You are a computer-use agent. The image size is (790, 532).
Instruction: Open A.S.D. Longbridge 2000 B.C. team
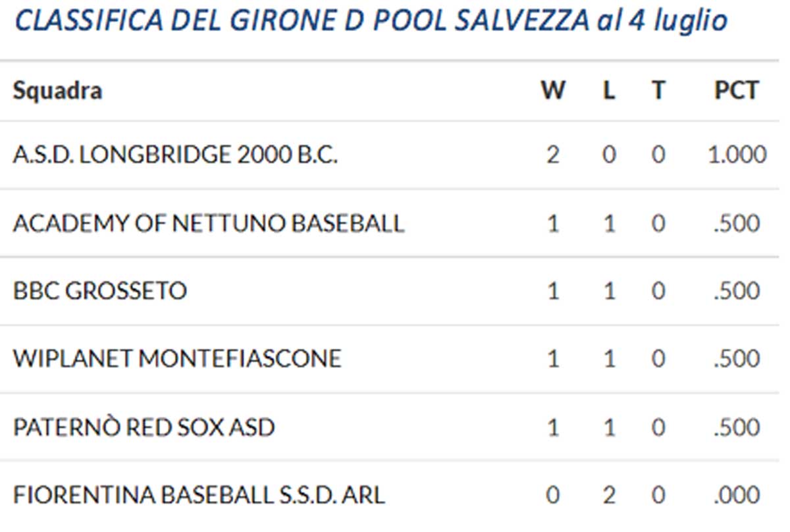point(175,155)
